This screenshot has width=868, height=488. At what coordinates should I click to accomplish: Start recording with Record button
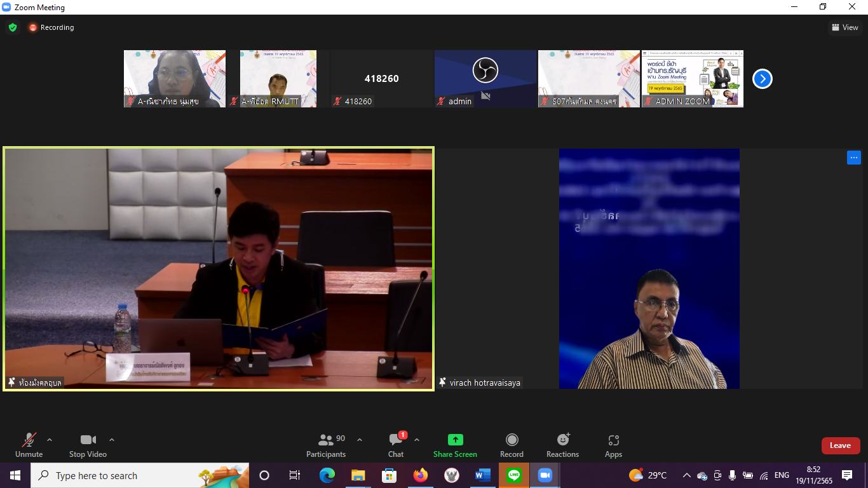point(512,445)
